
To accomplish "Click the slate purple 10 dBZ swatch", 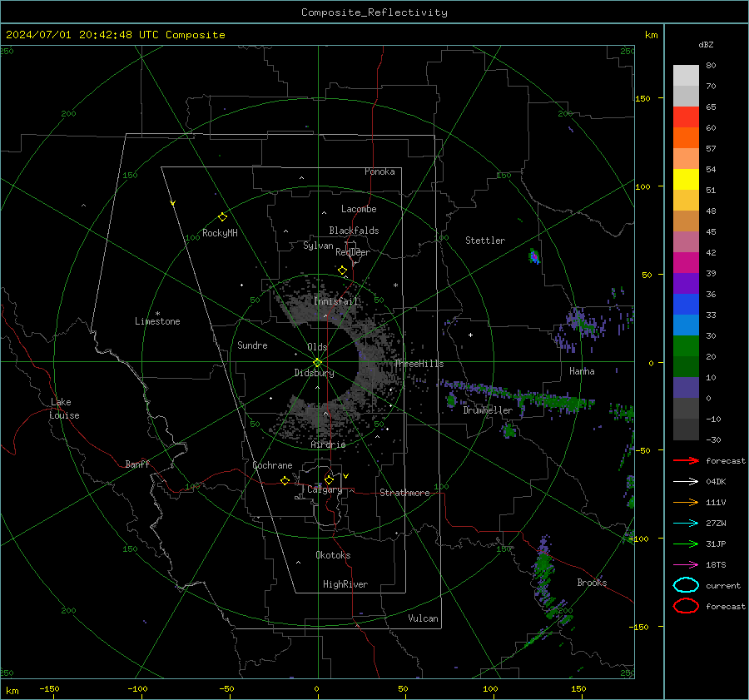I will point(686,387).
